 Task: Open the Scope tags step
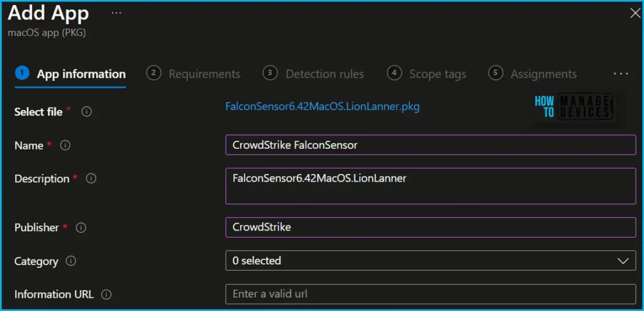tap(427, 74)
